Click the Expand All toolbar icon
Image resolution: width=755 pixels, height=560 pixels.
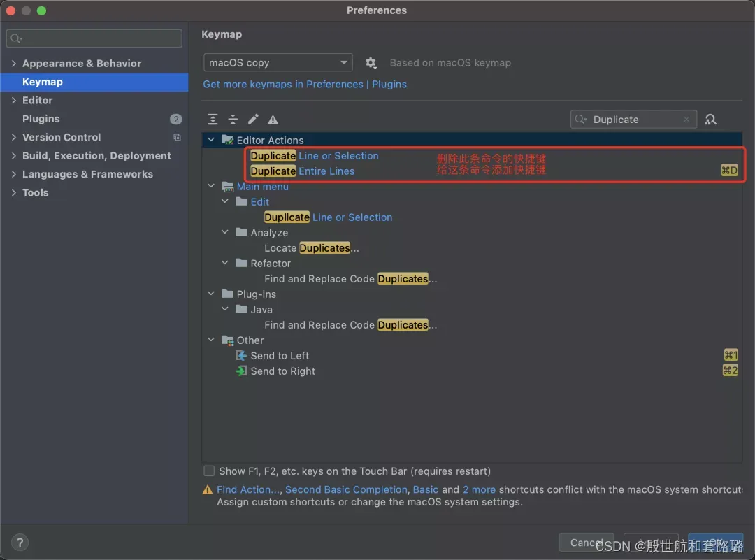[x=213, y=119]
